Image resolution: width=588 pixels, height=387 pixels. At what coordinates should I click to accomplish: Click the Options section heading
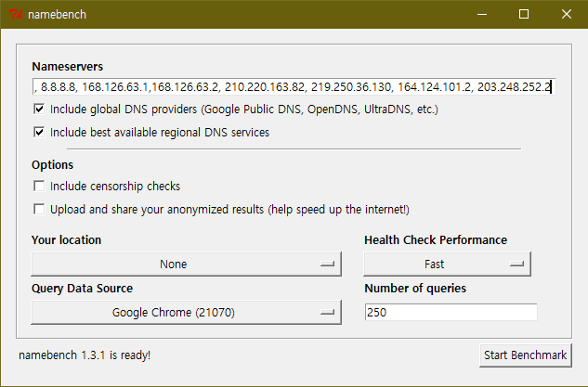52,164
